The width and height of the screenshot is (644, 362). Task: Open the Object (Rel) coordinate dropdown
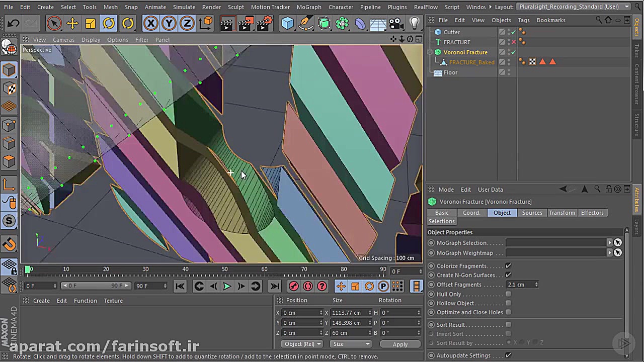(301, 344)
